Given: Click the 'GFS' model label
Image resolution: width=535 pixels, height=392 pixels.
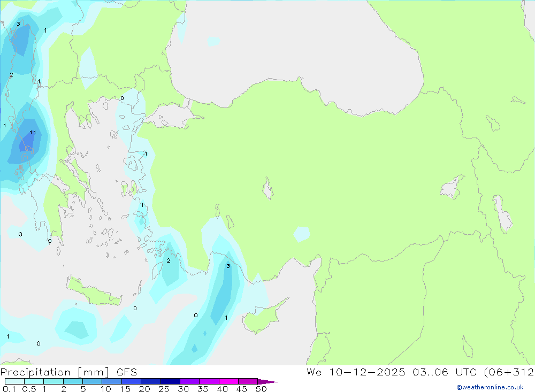Looking at the screenshot, I should (x=127, y=372).
